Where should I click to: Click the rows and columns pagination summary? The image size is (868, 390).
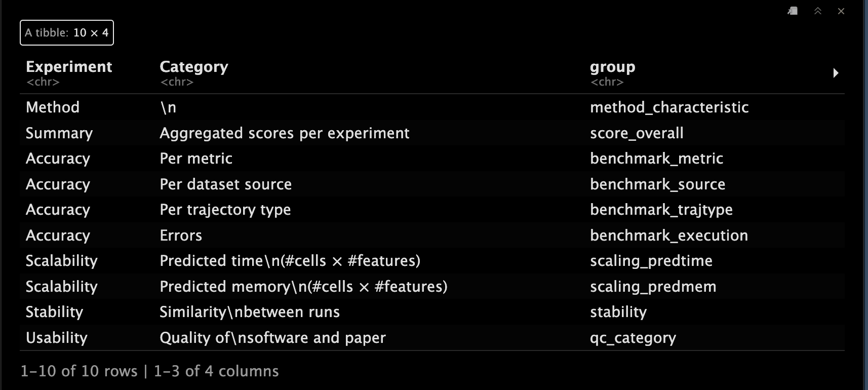pyautogui.click(x=149, y=371)
